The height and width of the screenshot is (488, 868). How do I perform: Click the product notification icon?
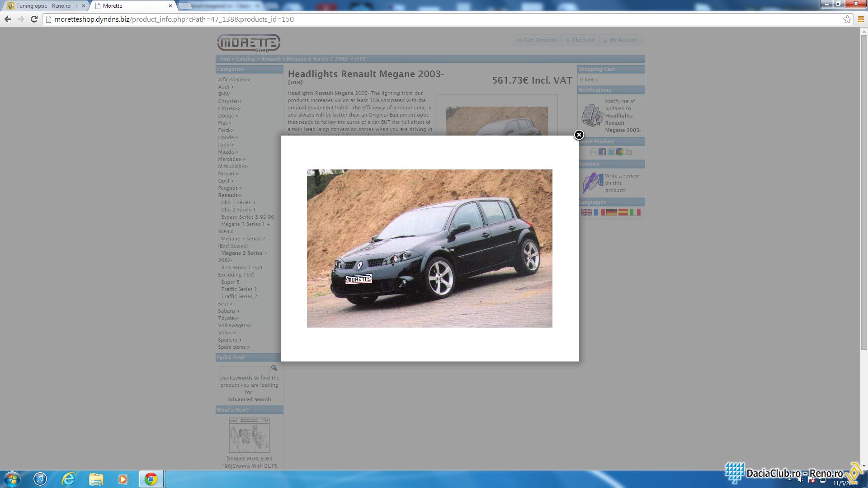(x=592, y=115)
